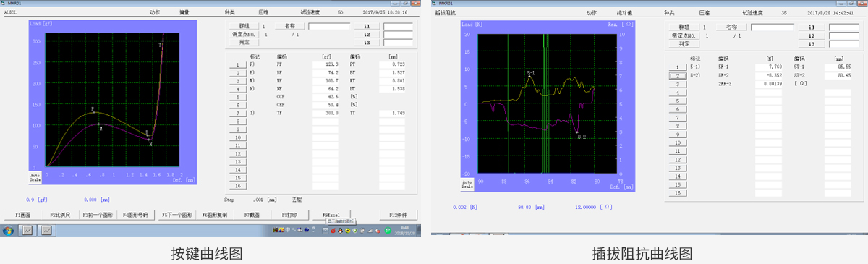Click the 判定 judgment button in left window
Viewport: 868px width, 264px height.
tap(244, 43)
